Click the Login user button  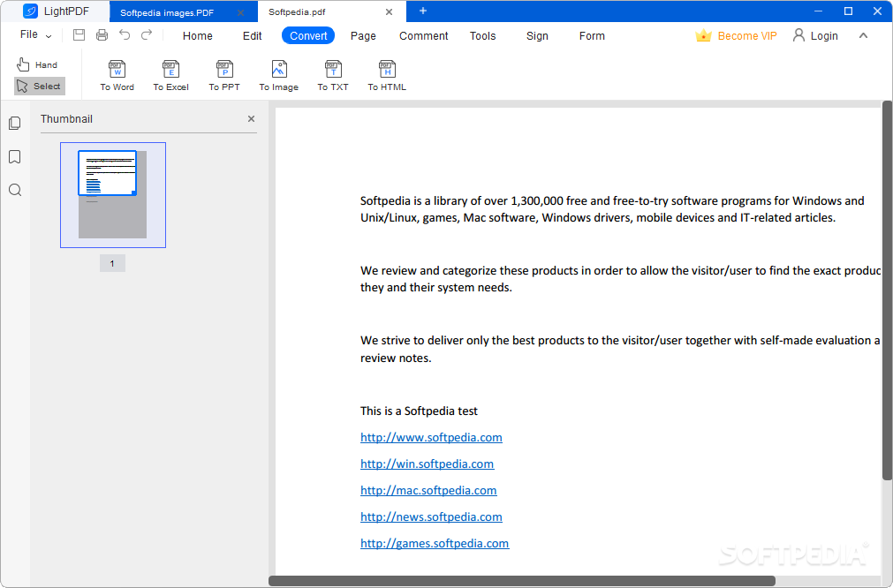(x=815, y=36)
